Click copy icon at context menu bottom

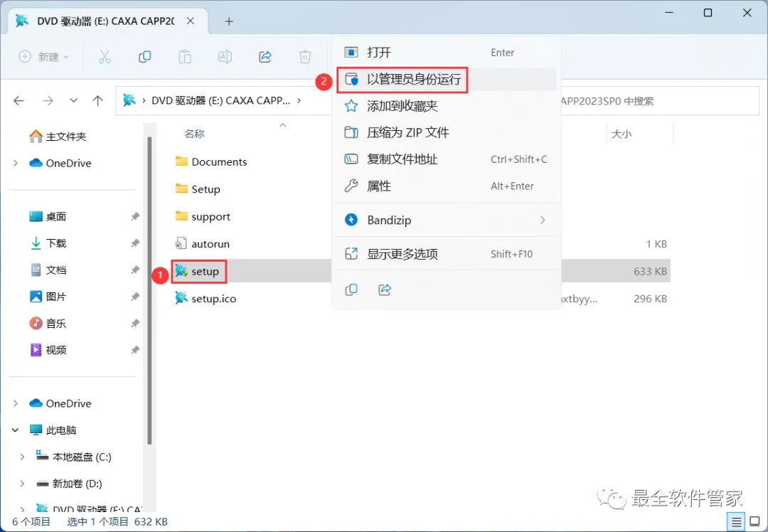point(351,289)
